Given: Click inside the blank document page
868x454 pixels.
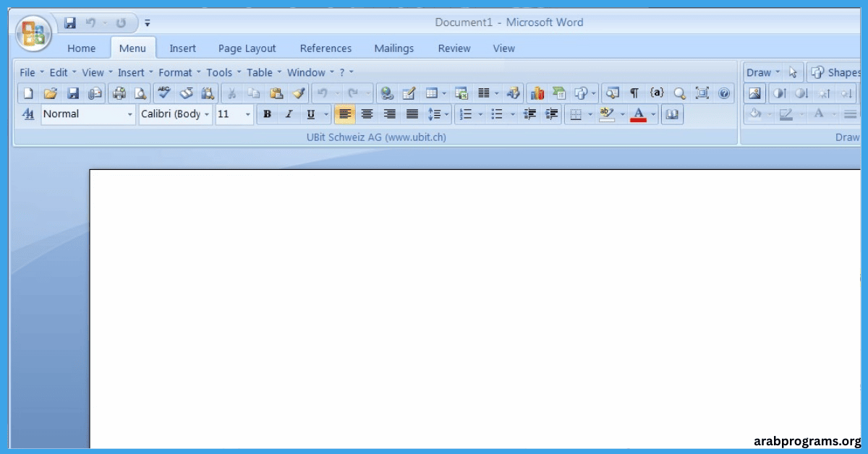Looking at the screenshot, I should click(x=475, y=309).
